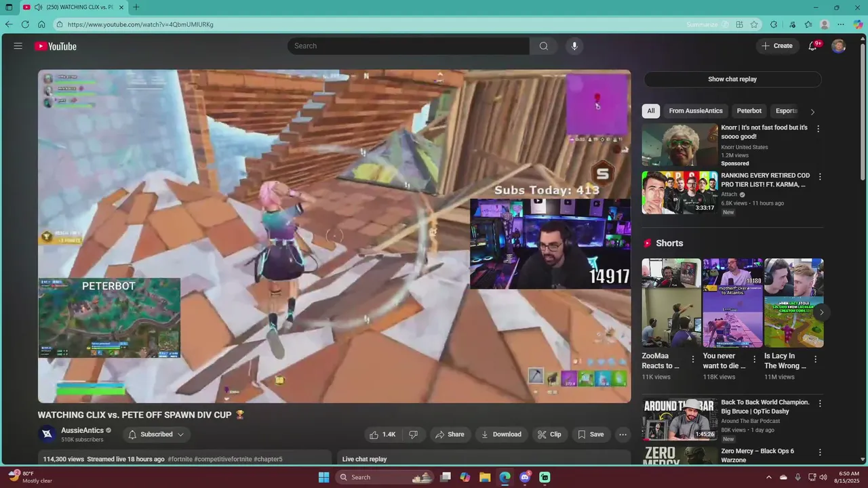The image size is (868, 488).
Task: Open File Explorer from the taskbar
Action: tap(485, 477)
